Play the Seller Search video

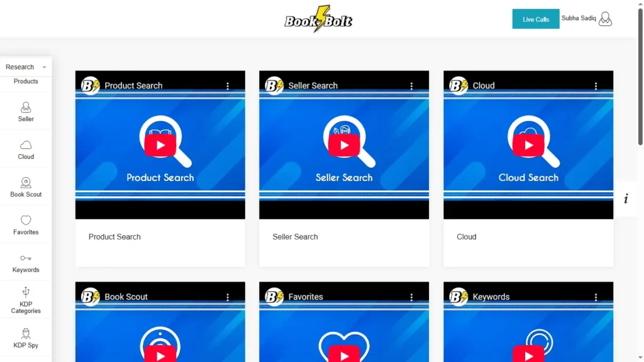[x=344, y=145]
